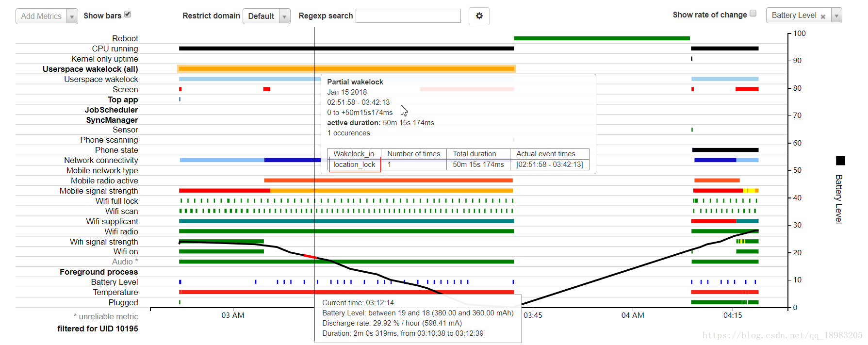Click location_lock cell in wakelock table
The width and height of the screenshot is (868, 345).
tap(355, 164)
